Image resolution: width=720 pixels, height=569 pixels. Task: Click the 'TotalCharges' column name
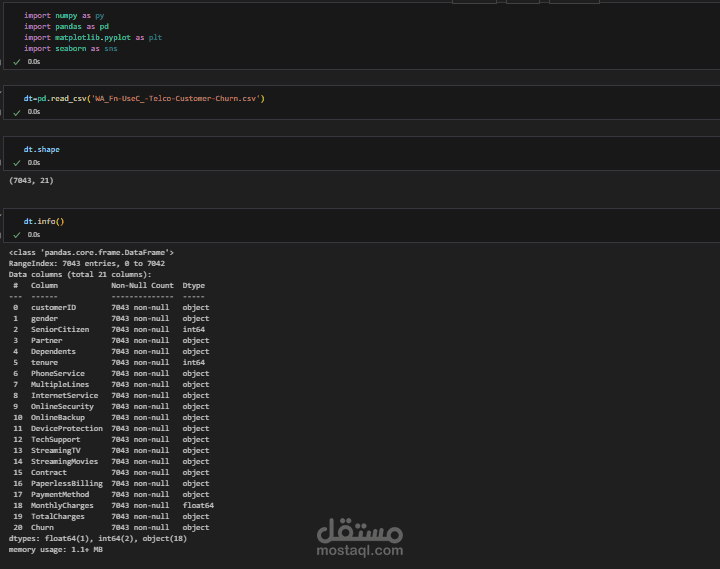click(58, 517)
